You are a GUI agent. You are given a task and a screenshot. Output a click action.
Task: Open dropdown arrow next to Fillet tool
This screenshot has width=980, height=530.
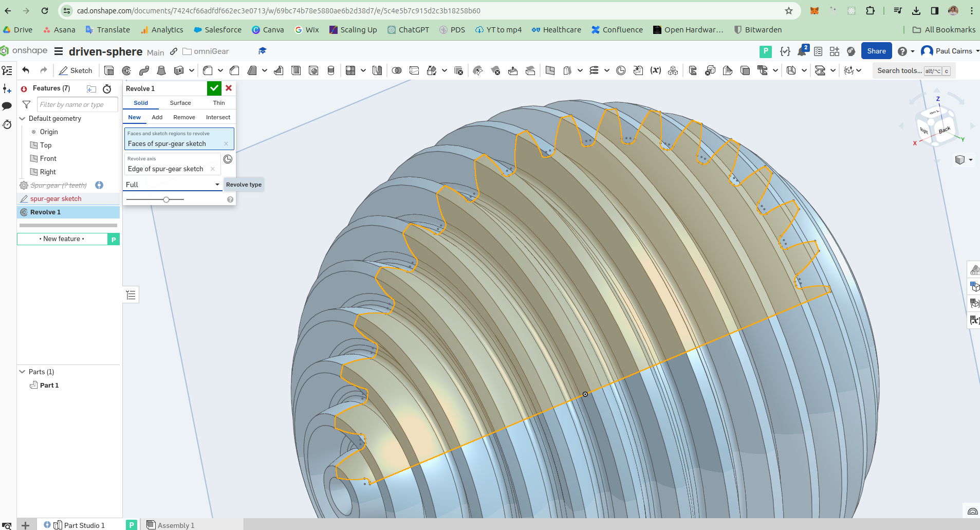(x=220, y=70)
